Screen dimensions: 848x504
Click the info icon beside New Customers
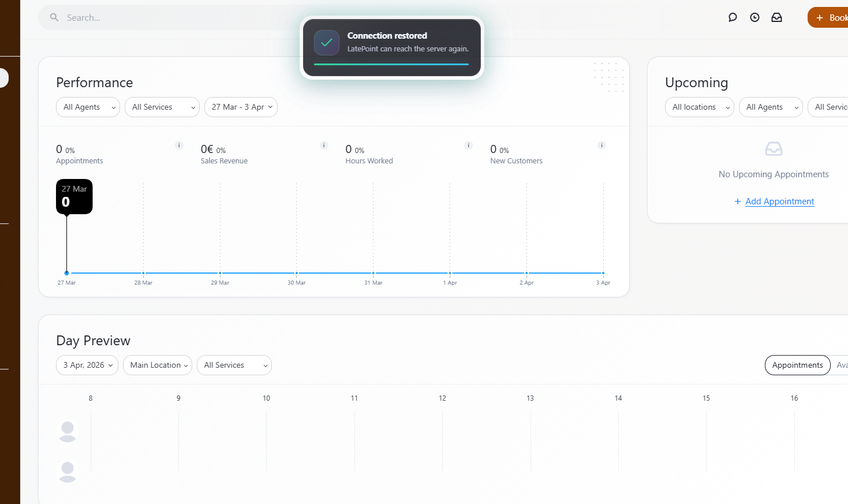click(602, 145)
